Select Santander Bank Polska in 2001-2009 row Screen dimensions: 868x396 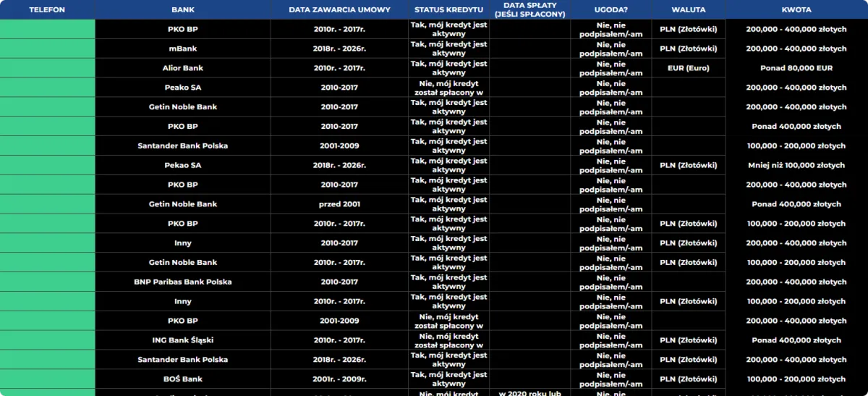(183, 146)
